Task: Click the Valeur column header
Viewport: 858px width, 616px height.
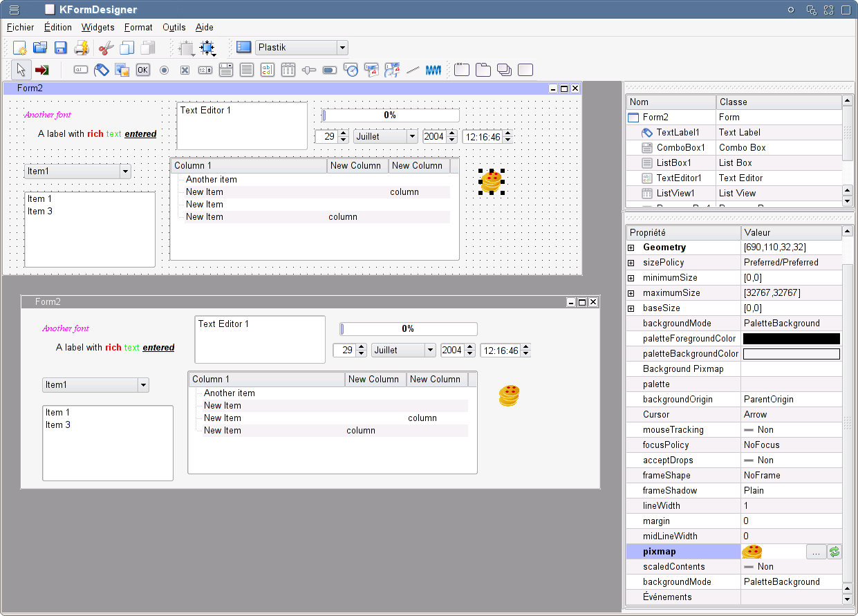Action: (791, 232)
